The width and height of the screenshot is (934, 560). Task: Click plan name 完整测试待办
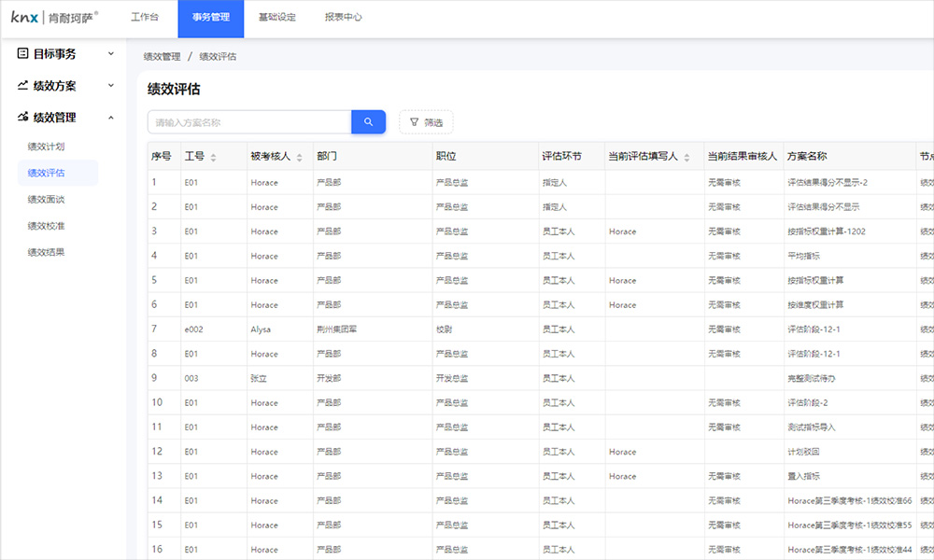pos(810,379)
